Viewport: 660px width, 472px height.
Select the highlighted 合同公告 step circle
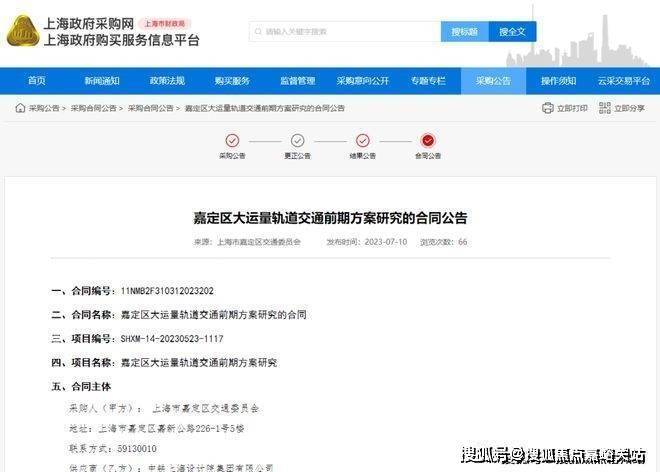click(x=428, y=141)
